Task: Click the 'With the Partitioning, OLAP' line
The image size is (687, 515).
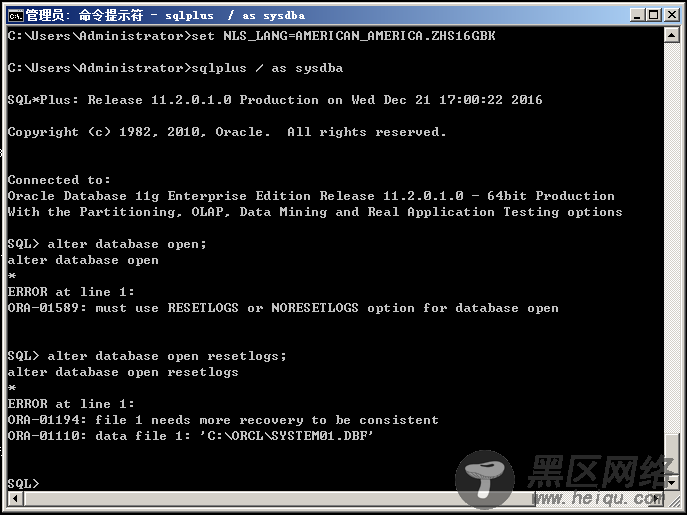Action: [315, 212]
